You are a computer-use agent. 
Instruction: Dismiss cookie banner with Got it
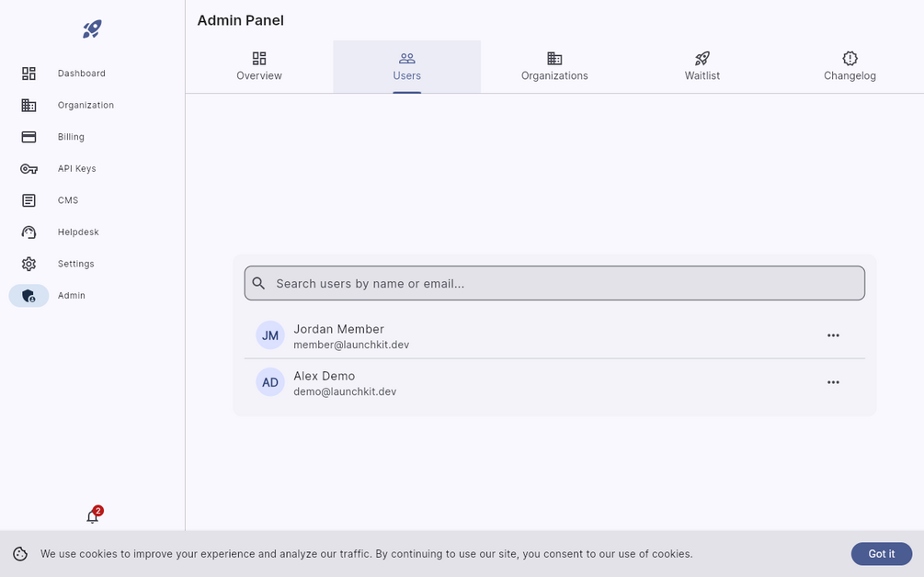tap(881, 554)
